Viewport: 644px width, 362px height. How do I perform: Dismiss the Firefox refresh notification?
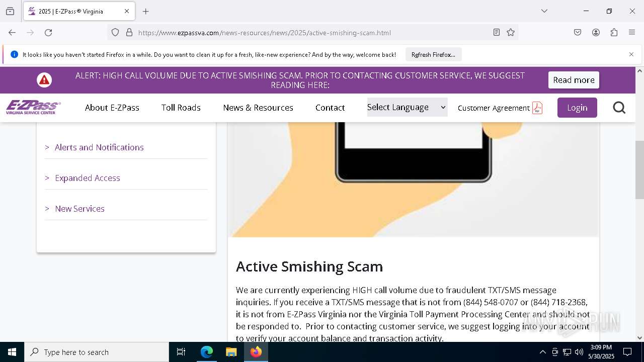(631, 54)
